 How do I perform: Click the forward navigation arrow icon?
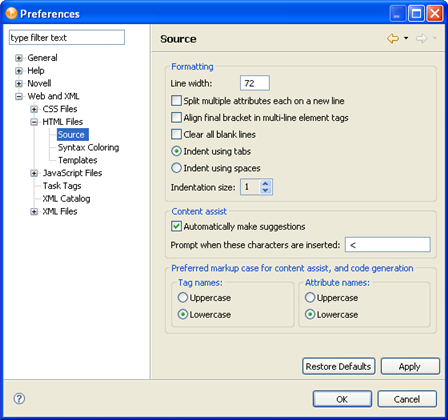(x=421, y=39)
